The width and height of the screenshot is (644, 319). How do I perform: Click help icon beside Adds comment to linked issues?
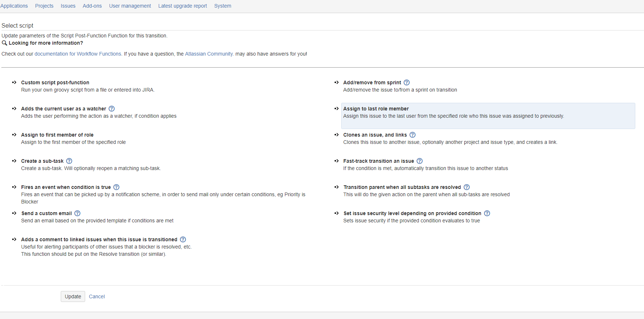pyautogui.click(x=183, y=239)
